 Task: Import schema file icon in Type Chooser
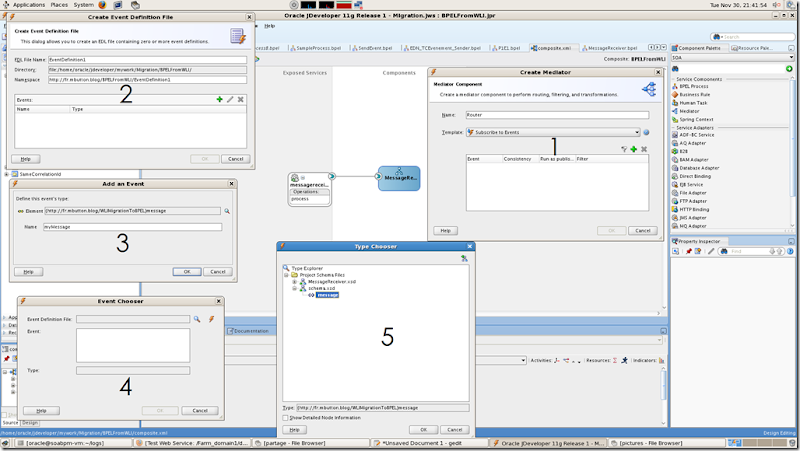click(464, 258)
